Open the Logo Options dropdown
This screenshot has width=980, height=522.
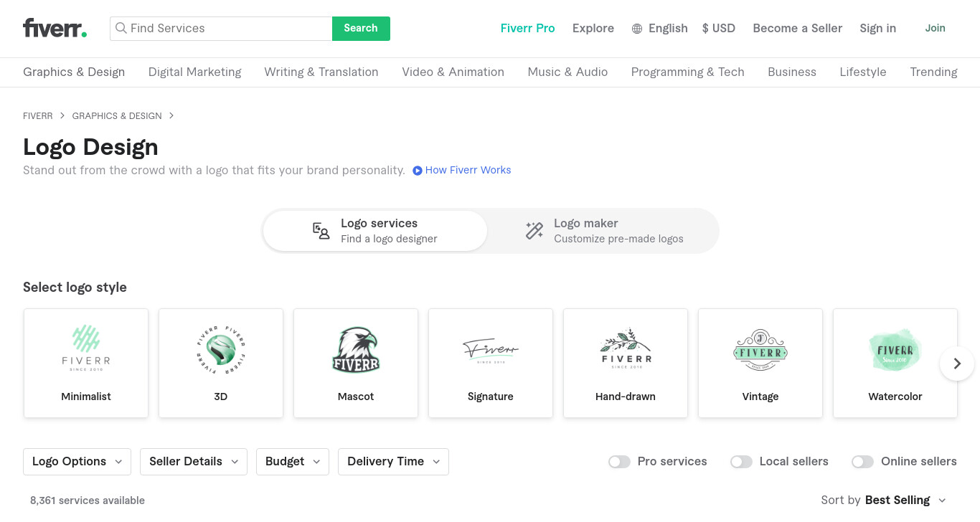pyautogui.click(x=77, y=462)
